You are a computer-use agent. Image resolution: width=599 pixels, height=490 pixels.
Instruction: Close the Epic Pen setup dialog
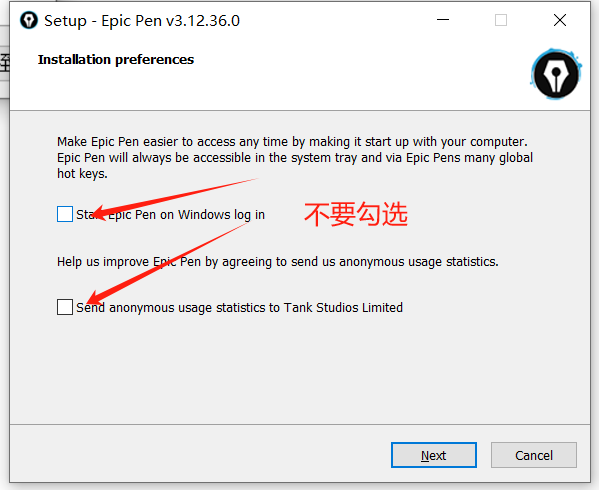[x=560, y=20]
